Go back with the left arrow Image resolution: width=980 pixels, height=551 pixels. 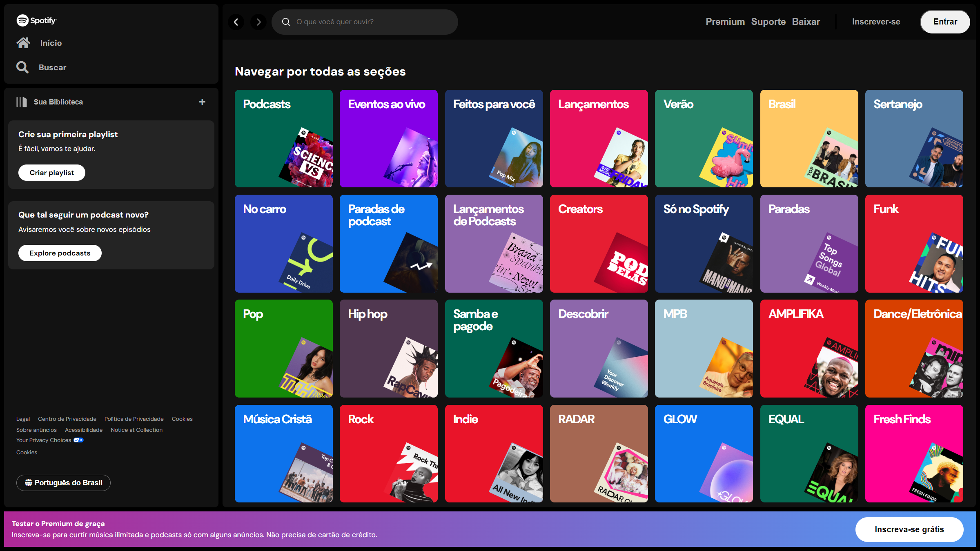[236, 22]
